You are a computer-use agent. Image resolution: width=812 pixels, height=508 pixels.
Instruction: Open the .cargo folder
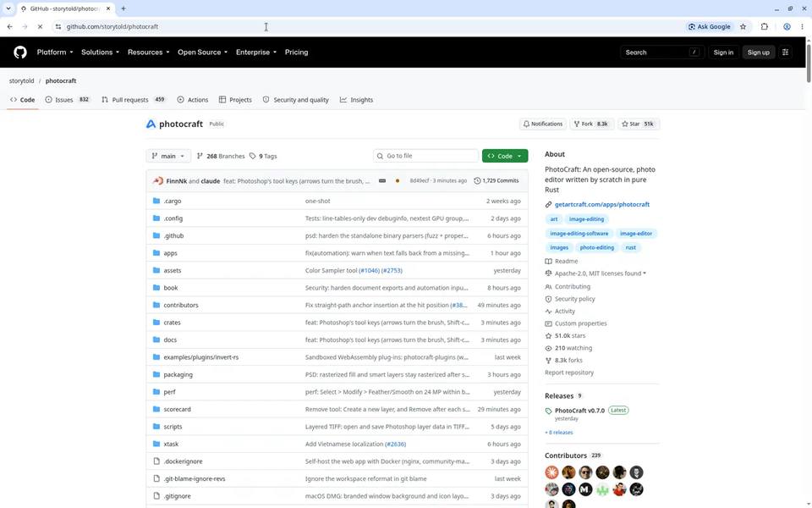[x=173, y=201]
